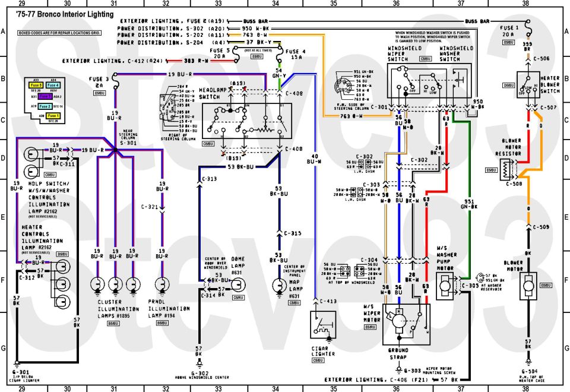The image size is (570, 392).
Task: Click the heater blower switch symbol
Action: pos(528,85)
